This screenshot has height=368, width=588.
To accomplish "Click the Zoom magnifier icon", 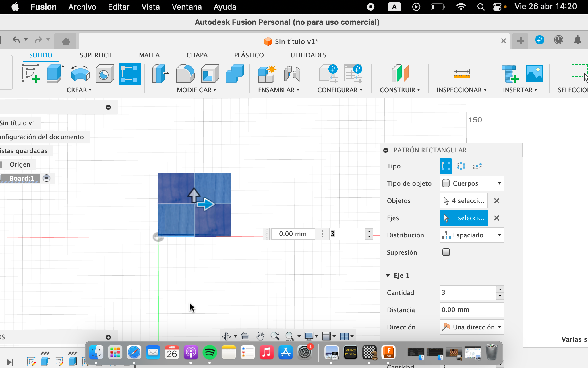I will (275, 336).
